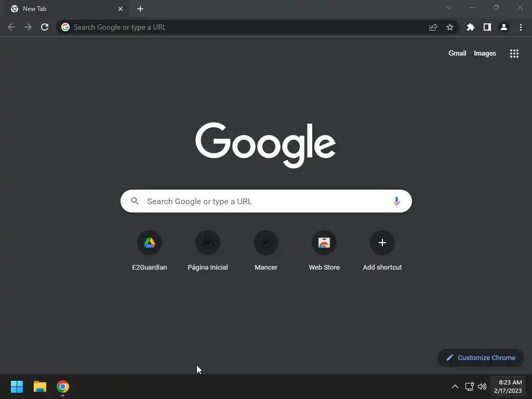This screenshot has height=399, width=532.
Task: Start voice search with microphone
Action: [x=396, y=201]
